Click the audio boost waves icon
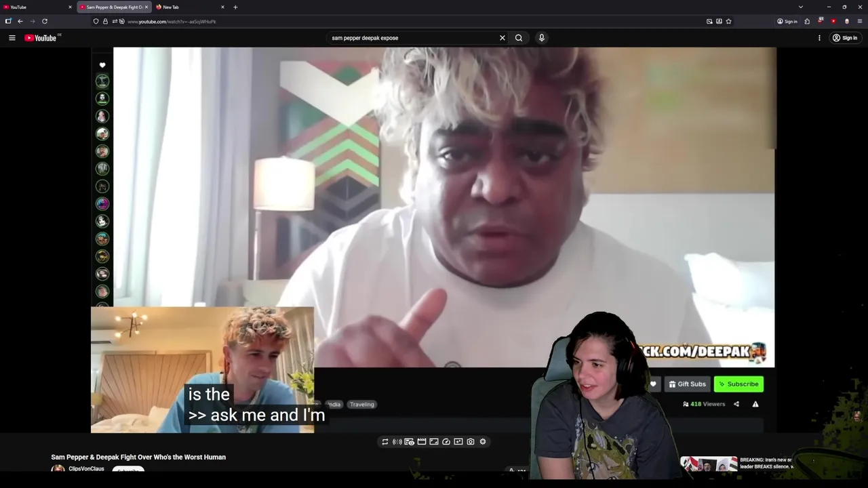Image resolution: width=868 pixels, height=488 pixels. click(397, 442)
